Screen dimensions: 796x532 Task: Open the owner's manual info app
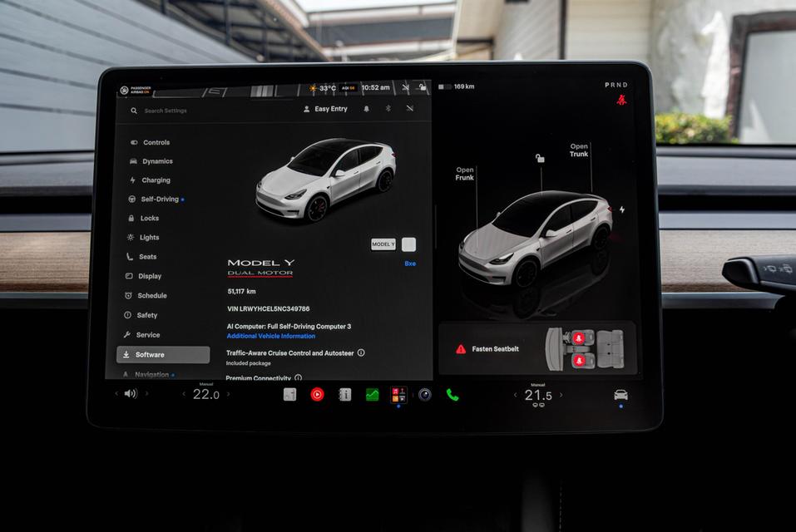[344, 394]
